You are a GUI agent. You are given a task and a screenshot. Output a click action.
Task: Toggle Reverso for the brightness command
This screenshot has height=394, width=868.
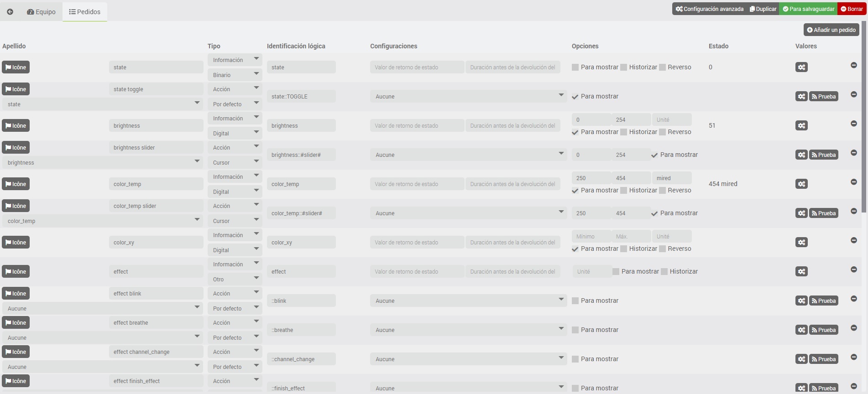click(662, 132)
